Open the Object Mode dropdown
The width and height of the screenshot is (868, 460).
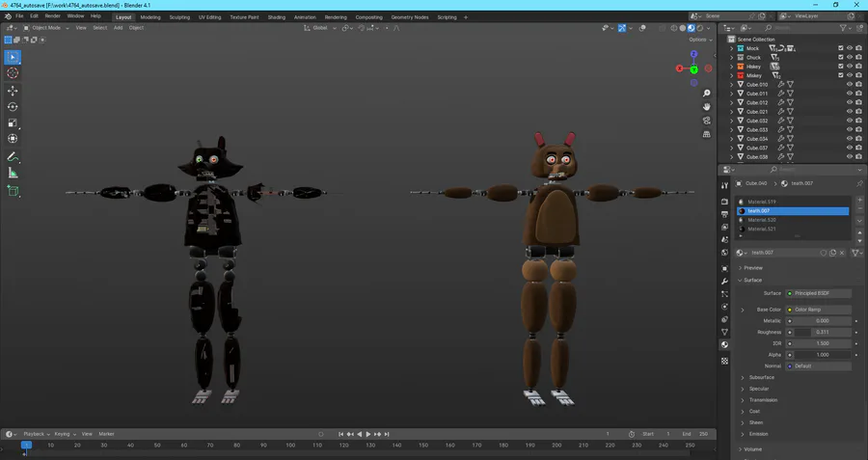46,28
